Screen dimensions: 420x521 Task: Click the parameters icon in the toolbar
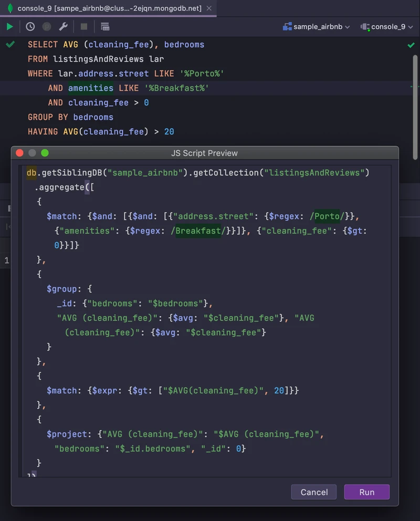[46, 26]
